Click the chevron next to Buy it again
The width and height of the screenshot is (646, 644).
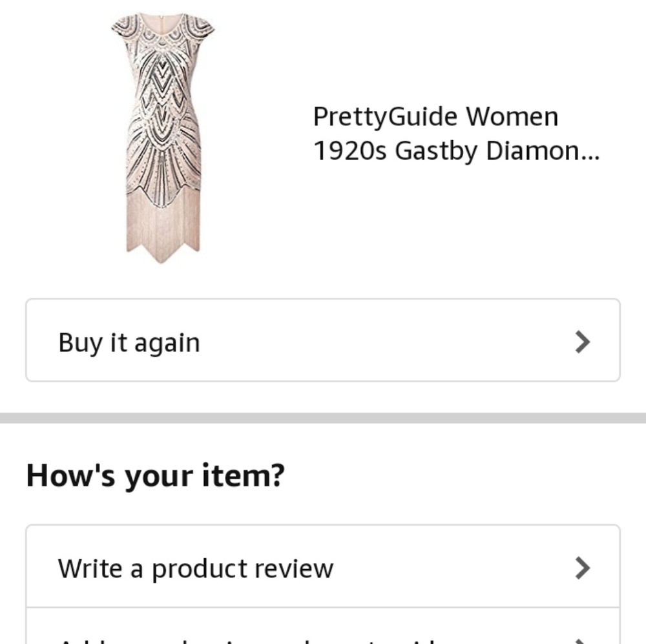pos(581,340)
